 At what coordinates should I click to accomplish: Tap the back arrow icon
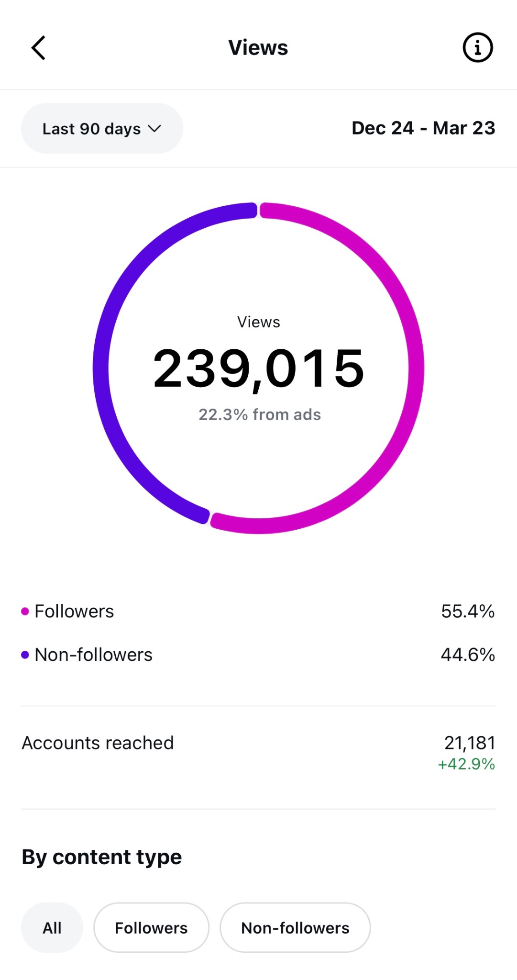click(39, 48)
